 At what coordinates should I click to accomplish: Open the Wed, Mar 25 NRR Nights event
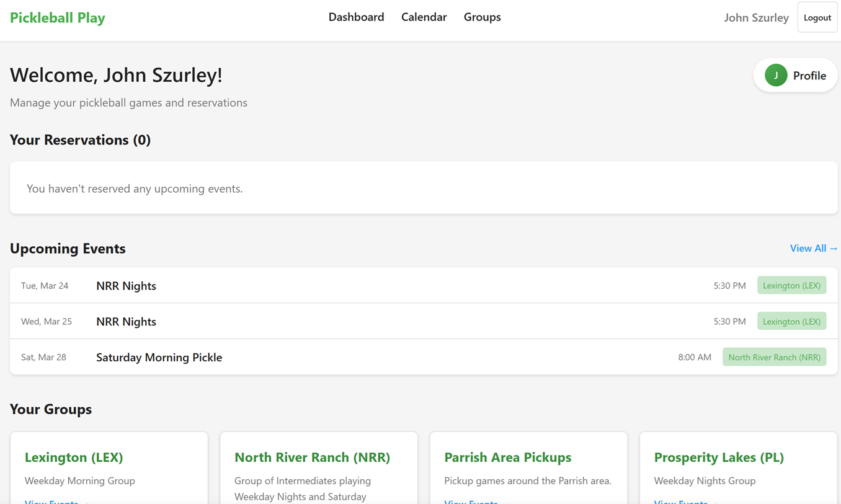(424, 321)
